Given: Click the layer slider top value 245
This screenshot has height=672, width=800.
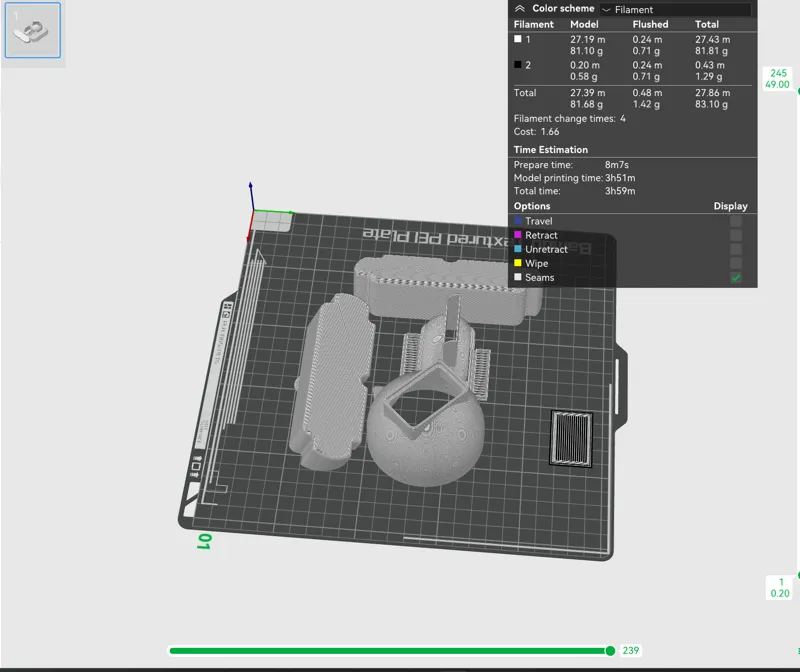Looking at the screenshot, I should (778, 73).
